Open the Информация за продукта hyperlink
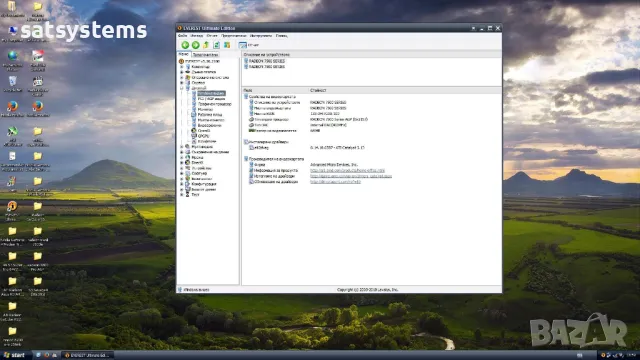This screenshot has height=360, width=640. pyautogui.click(x=347, y=171)
